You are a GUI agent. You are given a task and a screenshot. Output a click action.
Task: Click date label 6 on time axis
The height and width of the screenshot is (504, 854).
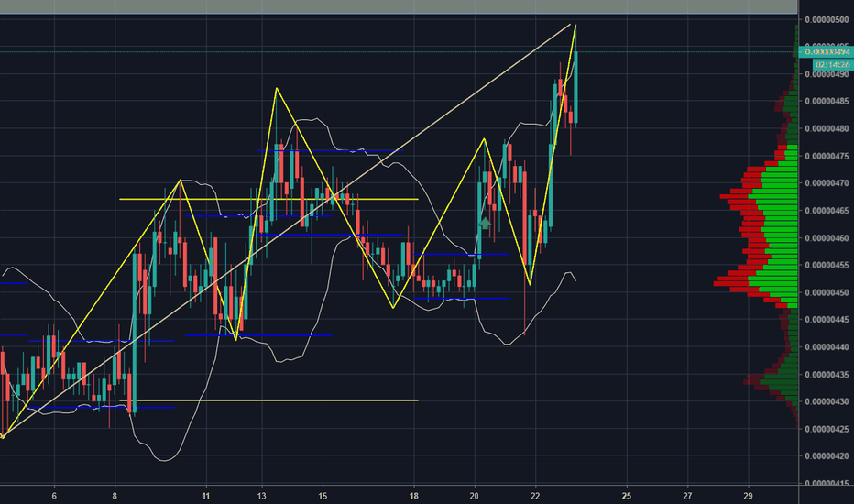pos(54,496)
